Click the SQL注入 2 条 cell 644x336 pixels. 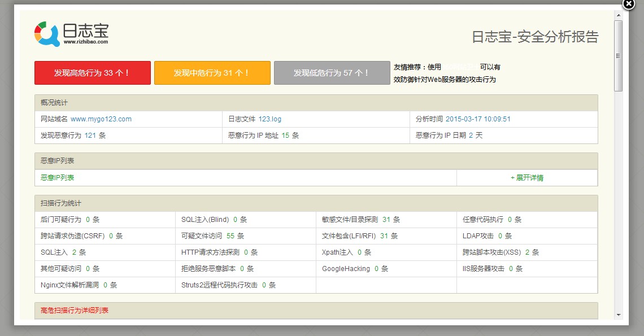pyautogui.click(x=105, y=252)
